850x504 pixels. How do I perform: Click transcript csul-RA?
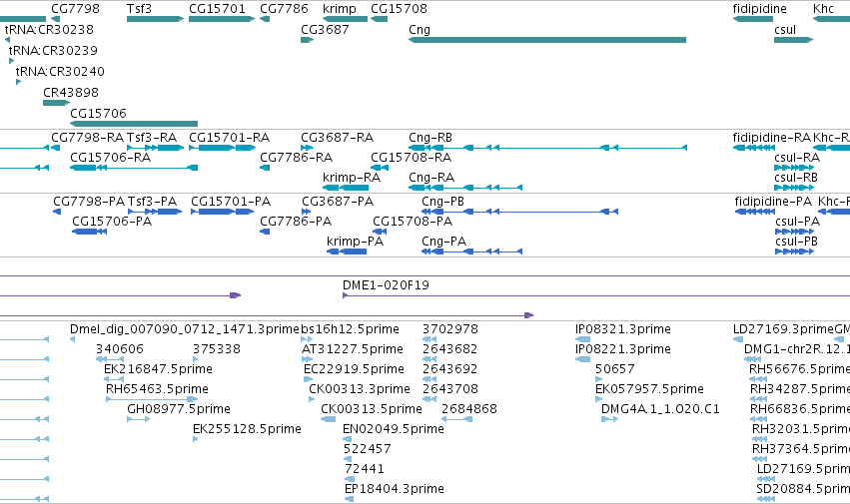click(x=794, y=168)
